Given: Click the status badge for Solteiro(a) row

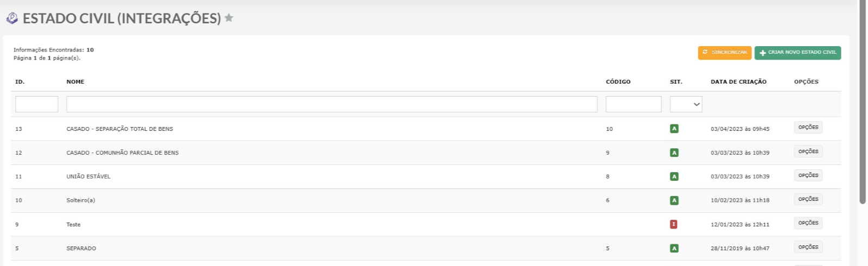Looking at the screenshot, I should coord(674,200).
